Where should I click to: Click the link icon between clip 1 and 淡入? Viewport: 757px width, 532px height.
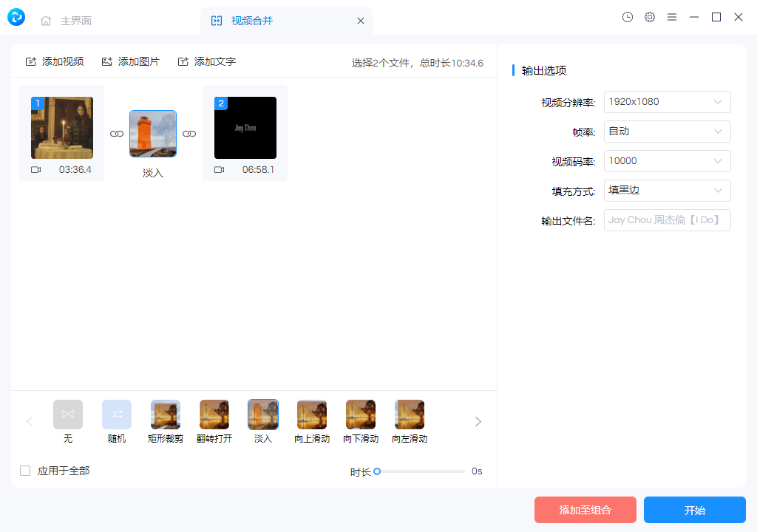117,133
